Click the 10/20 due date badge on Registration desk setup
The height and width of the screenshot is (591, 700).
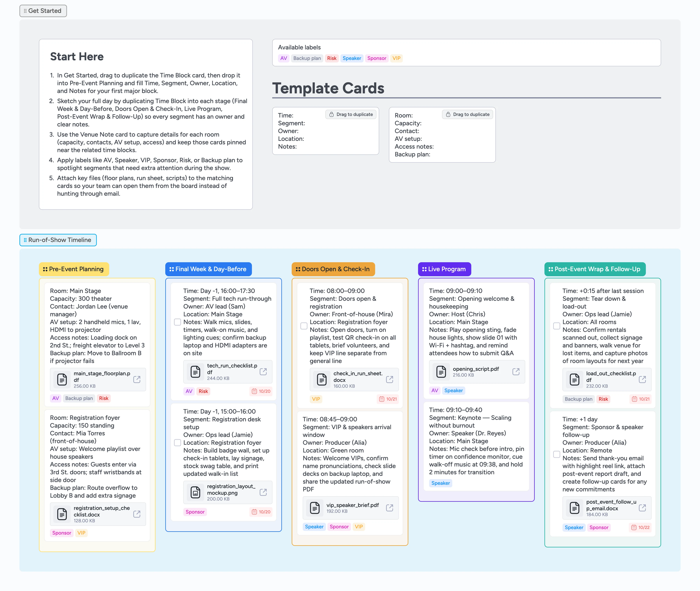pyautogui.click(x=261, y=512)
